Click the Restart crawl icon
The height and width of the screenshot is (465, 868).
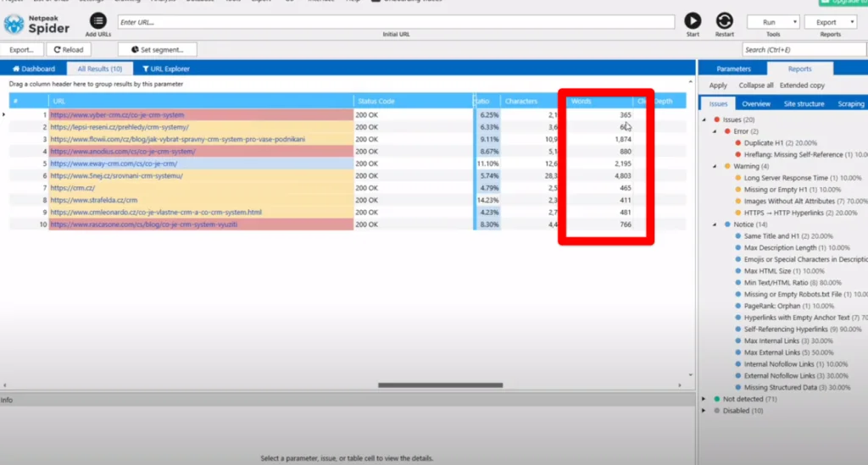click(724, 21)
